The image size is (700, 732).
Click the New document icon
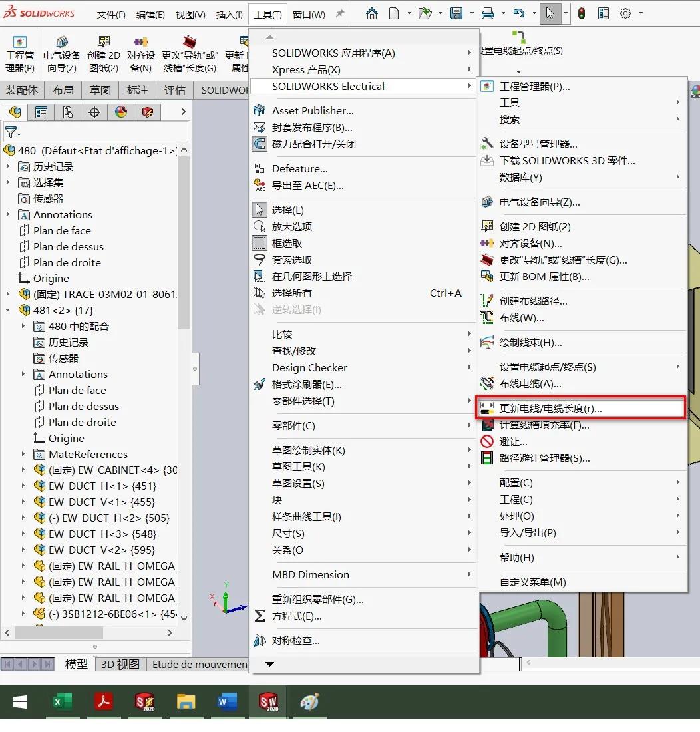pos(394,13)
